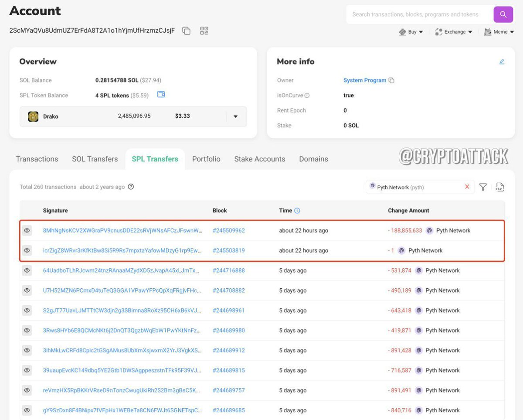The height and width of the screenshot is (420, 523).
Task: Open block #244689685
Action: (x=229, y=410)
